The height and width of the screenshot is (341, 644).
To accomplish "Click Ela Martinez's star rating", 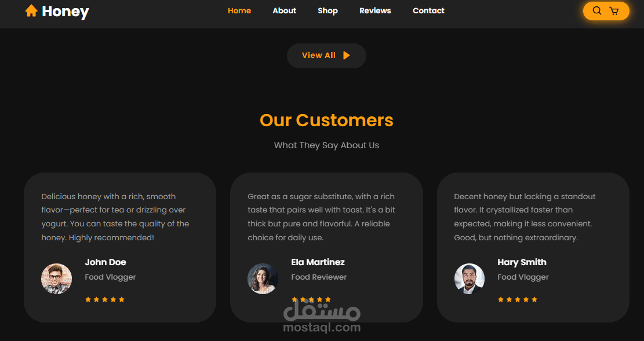I will pyautogui.click(x=311, y=299).
